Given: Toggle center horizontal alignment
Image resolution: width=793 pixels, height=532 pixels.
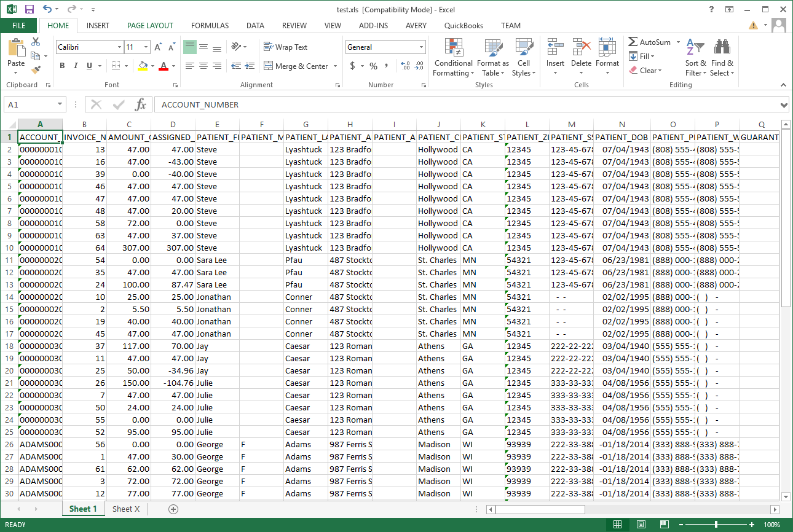Looking at the screenshot, I should coord(203,66).
